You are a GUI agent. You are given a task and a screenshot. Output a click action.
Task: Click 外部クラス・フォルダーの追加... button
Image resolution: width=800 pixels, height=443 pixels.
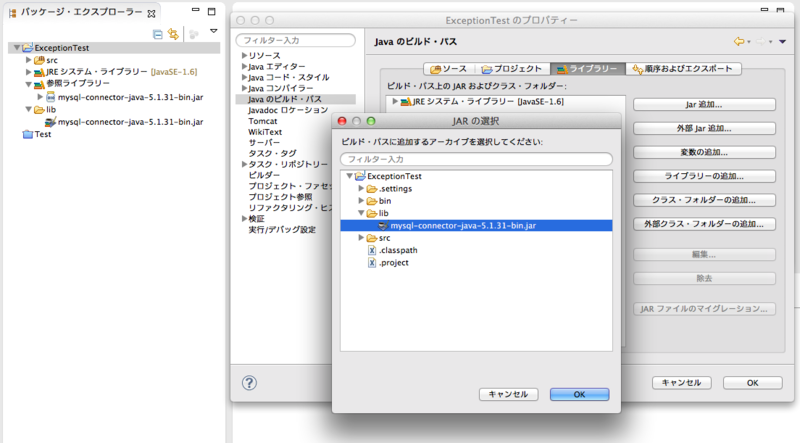click(x=704, y=224)
